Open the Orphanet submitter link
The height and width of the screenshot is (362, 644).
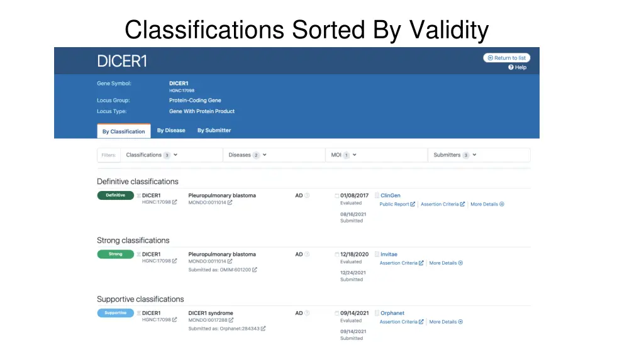pyautogui.click(x=392, y=313)
